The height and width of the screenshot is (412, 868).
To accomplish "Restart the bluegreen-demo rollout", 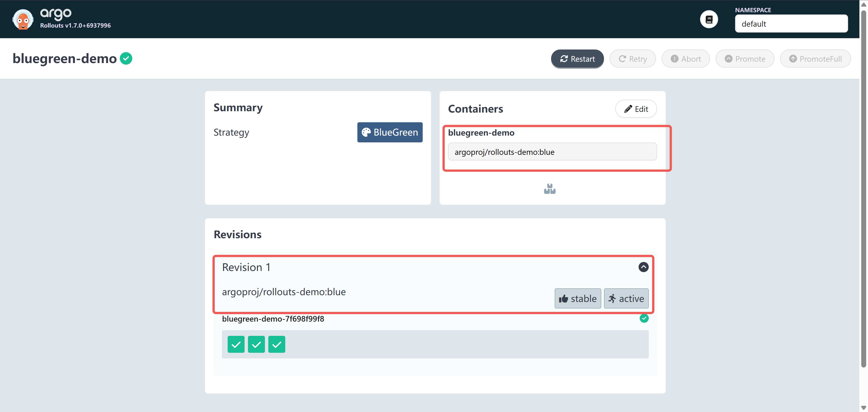I will 577,59.
